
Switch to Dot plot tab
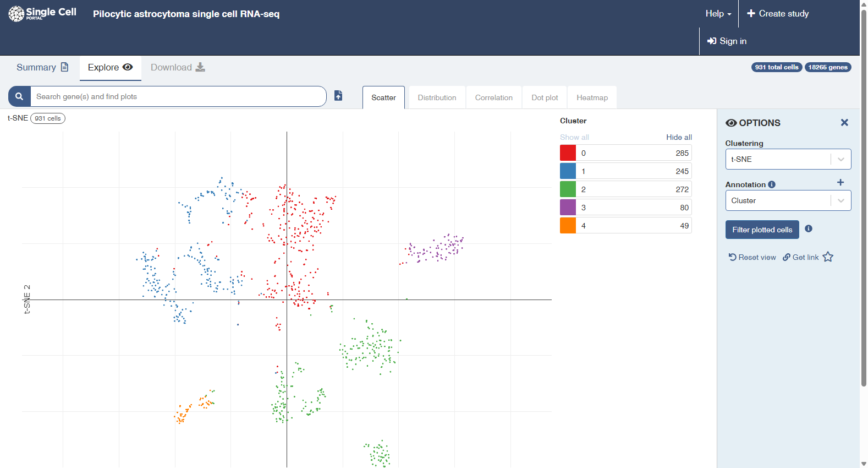point(545,97)
